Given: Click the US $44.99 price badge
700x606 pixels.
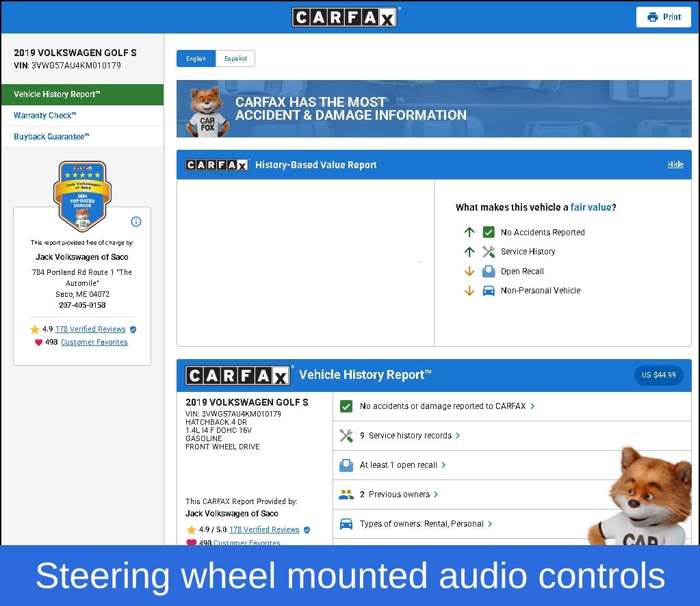Looking at the screenshot, I should click(658, 376).
